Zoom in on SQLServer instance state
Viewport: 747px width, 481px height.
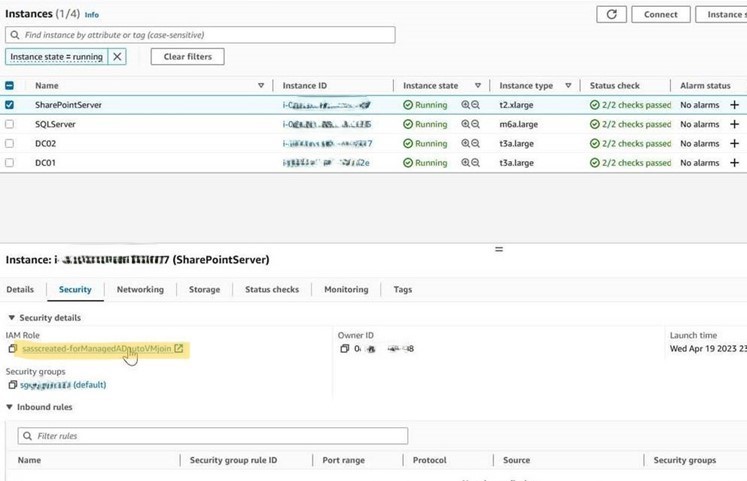click(x=465, y=124)
